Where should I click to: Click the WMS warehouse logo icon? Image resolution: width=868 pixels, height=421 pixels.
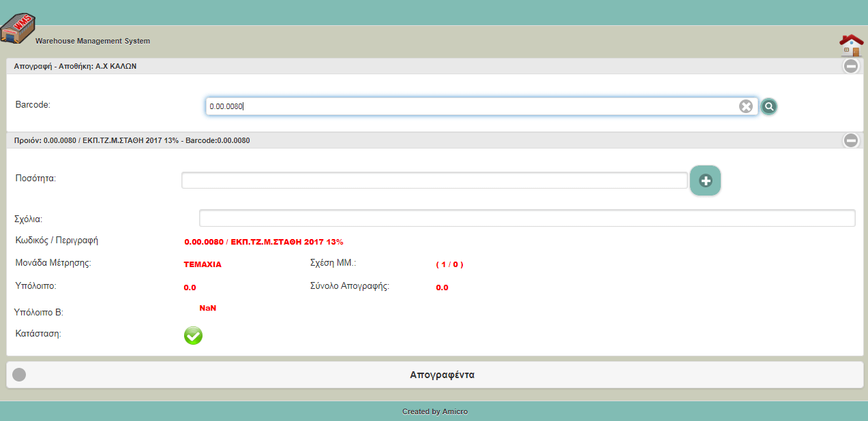click(17, 29)
